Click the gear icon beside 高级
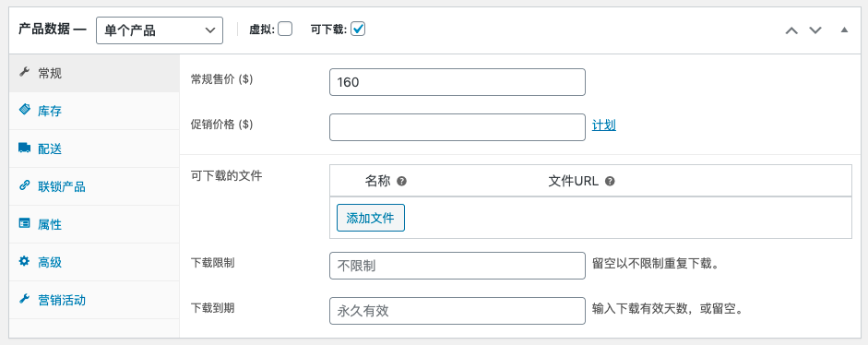The height and width of the screenshot is (345, 868). pos(24,261)
